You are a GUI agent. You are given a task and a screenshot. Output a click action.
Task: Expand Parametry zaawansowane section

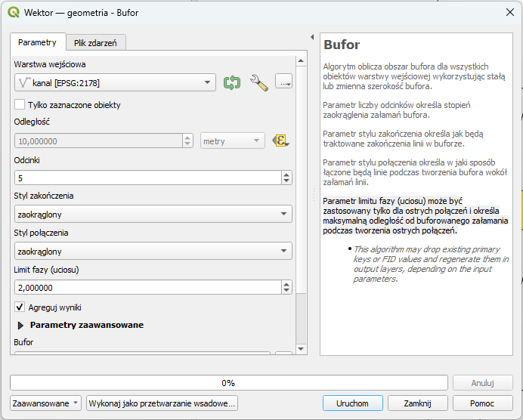click(x=20, y=325)
